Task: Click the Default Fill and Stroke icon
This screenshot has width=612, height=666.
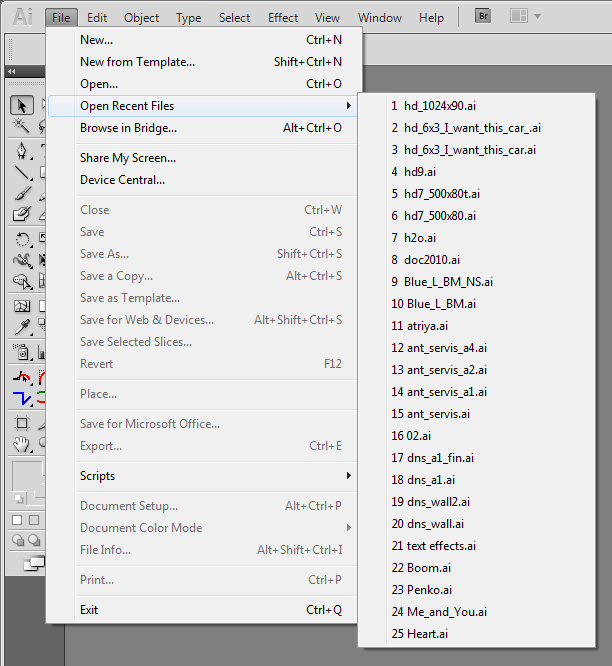Action: pyautogui.click(x=19, y=498)
